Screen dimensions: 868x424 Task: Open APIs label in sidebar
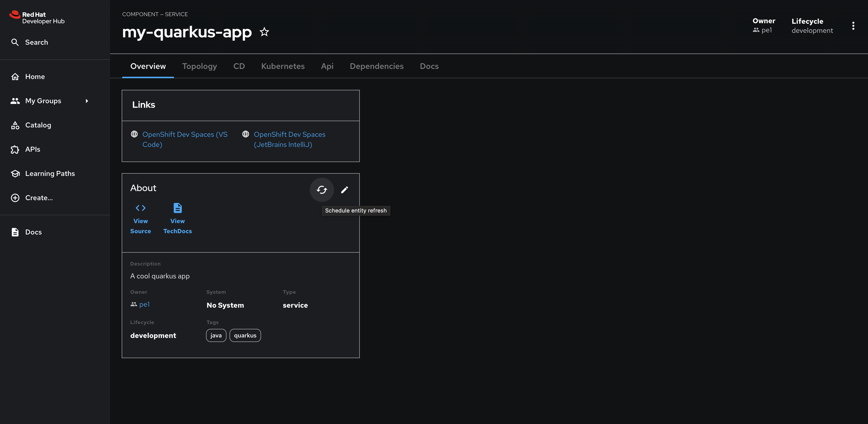pos(33,149)
